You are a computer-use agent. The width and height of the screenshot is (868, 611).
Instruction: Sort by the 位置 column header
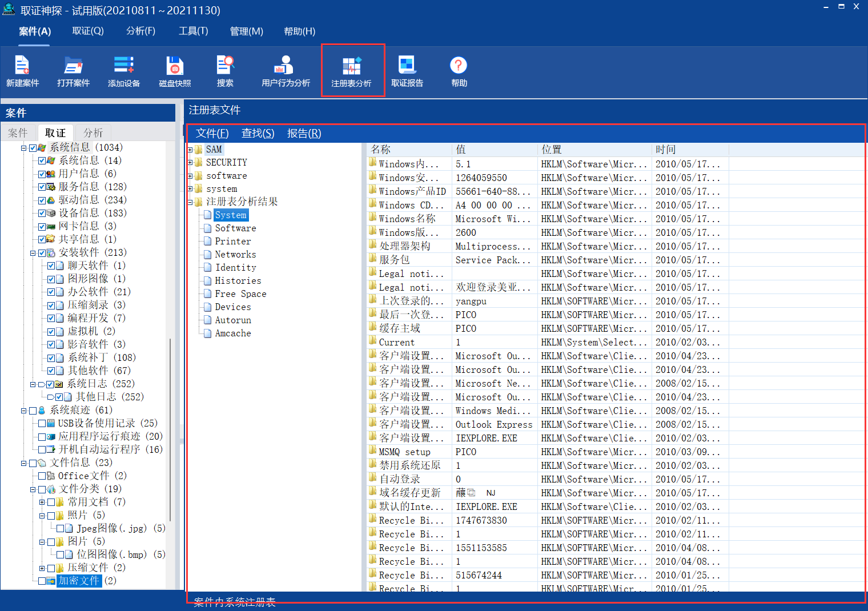[594, 150]
